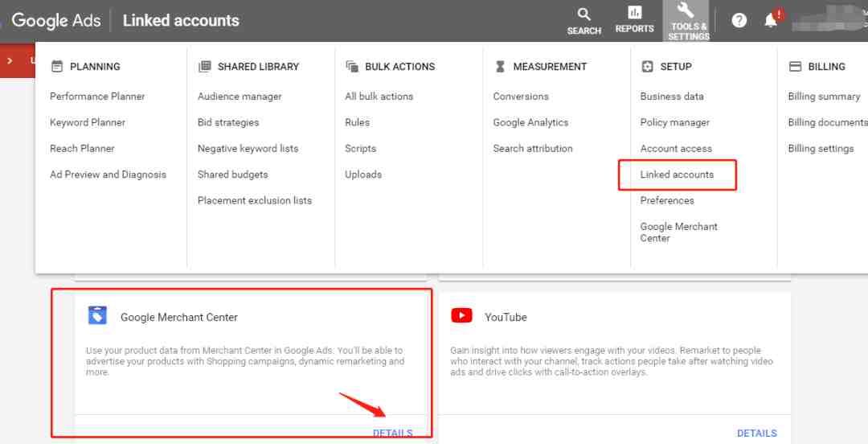Select Reach Planner
This screenshot has height=444, width=868.
[x=82, y=149]
